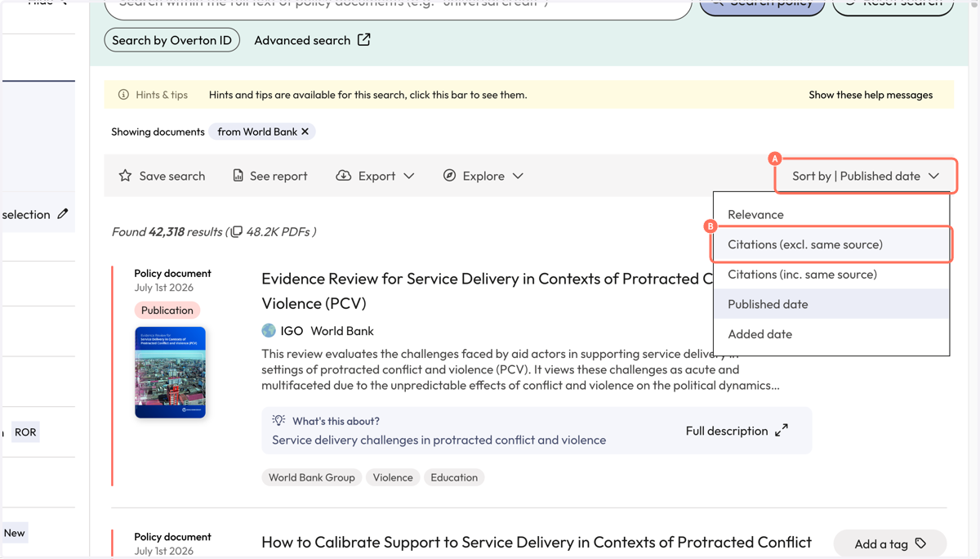Viewport: 980px width, 559px height.
Task: Choose Published date in the sort menu
Action: point(831,304)
